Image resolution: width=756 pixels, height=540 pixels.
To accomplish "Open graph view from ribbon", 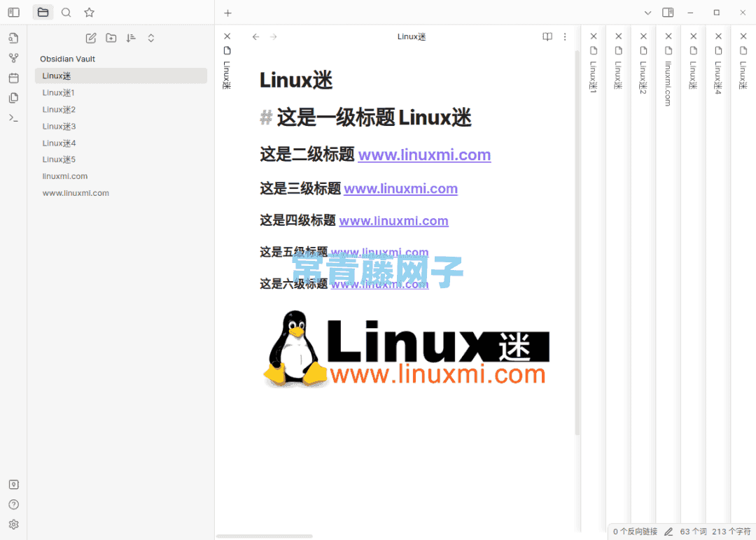I will point(13,58).
